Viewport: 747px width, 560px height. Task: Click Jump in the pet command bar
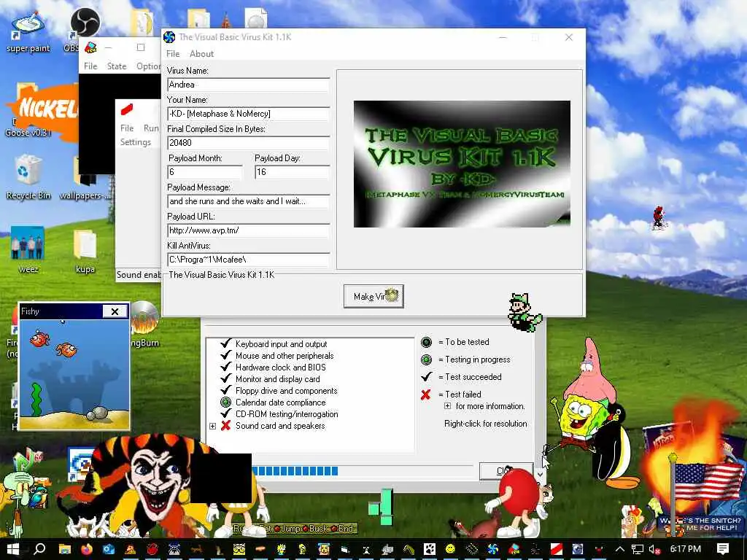click(286, 529)
